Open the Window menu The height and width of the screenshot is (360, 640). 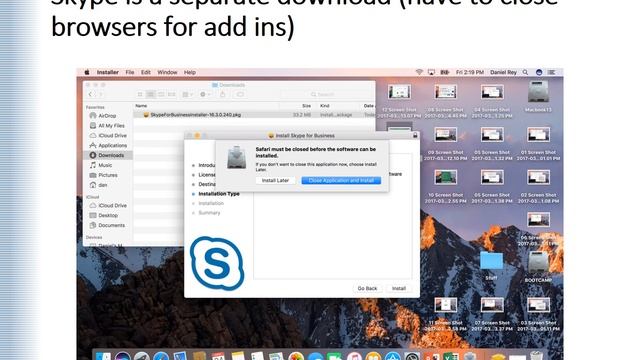pyautogui.click(x=167, y=72)
